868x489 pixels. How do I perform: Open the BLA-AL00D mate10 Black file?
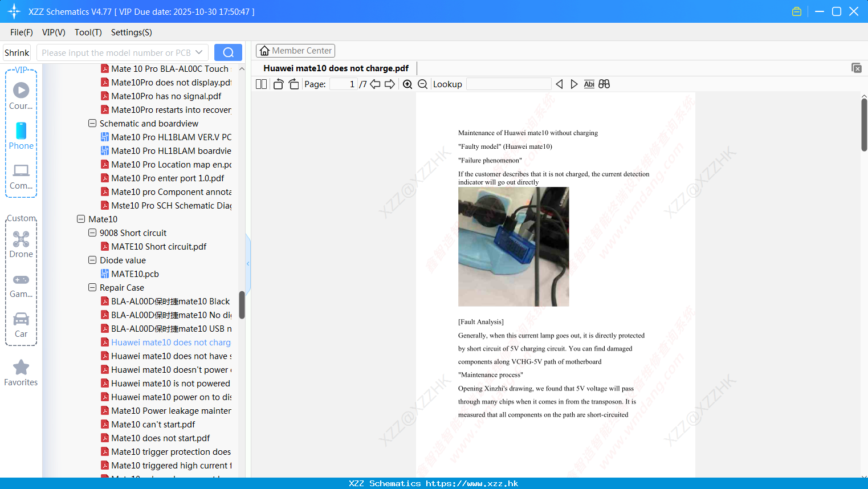point(170,301)
